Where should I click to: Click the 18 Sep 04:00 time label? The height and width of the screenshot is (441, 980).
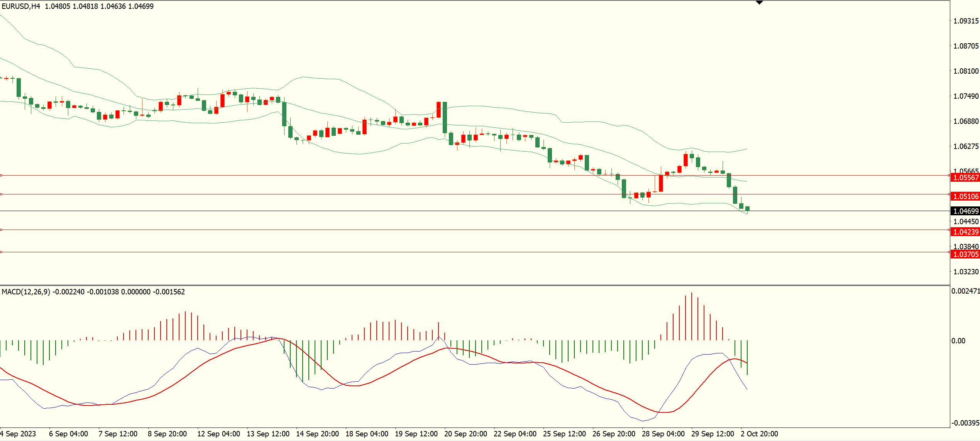tap(367, 434)
